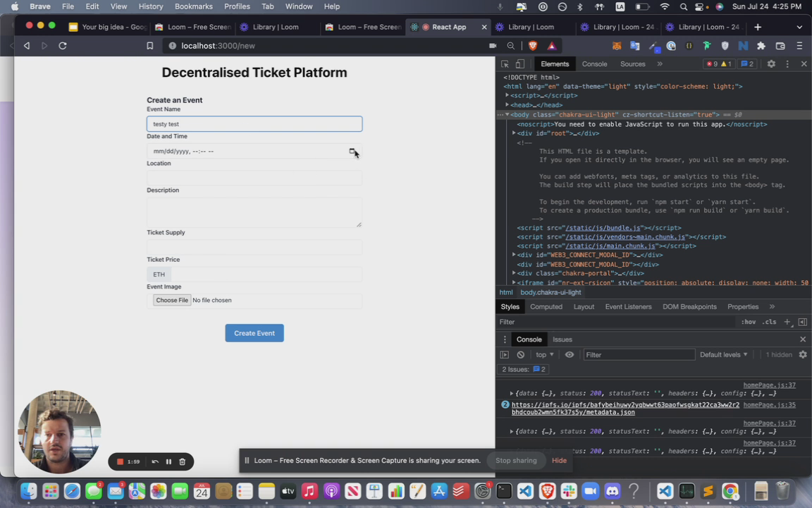
Task: Toggle the computed styles sidebar icon
Action: (803, 322)
